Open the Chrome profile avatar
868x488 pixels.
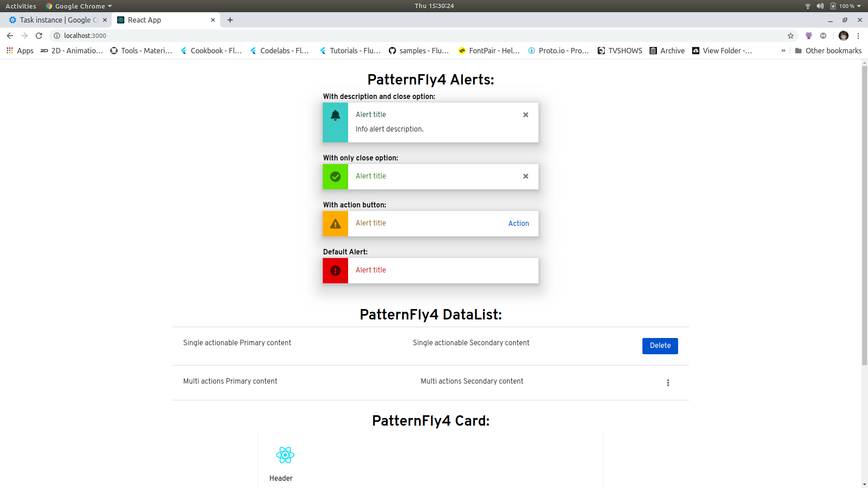click(843, 36)
